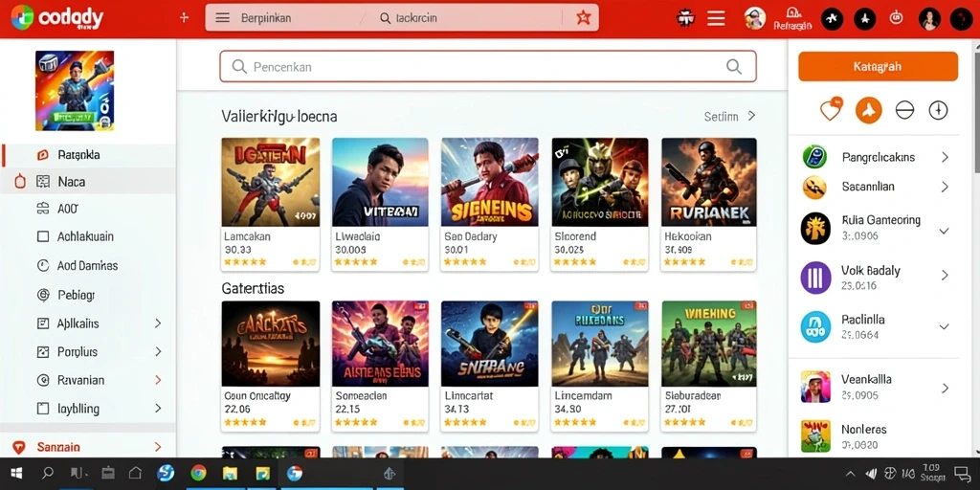Click the Veankallla chevron
The width and height of the screenshot is (980, 490).
(945, 389)
